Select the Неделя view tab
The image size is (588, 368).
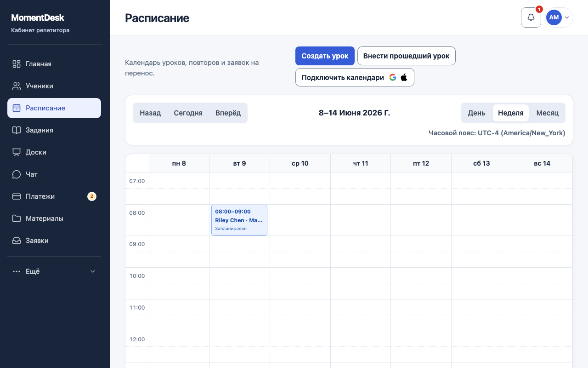(511, 113)
